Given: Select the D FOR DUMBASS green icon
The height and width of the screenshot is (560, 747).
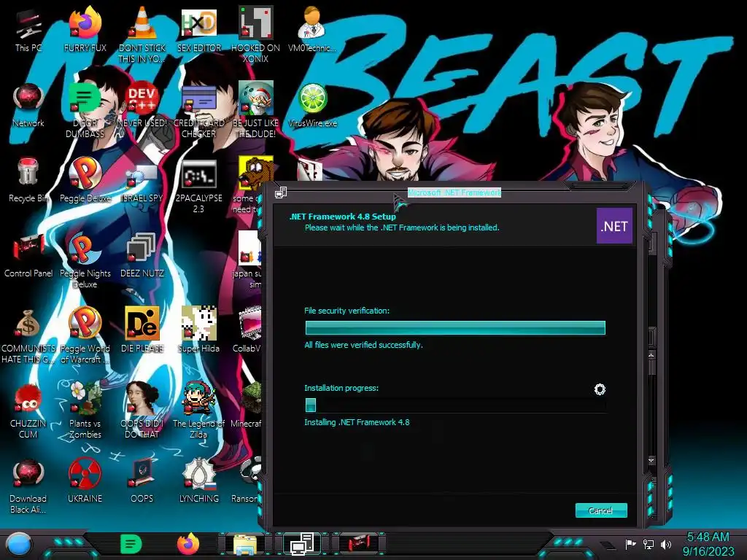Looking at the screenshot, I should pyautogui.click(x=85, y=98).
